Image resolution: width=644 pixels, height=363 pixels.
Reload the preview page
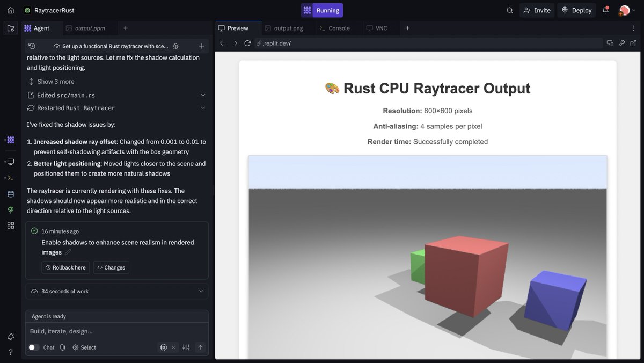pos(247,43)
